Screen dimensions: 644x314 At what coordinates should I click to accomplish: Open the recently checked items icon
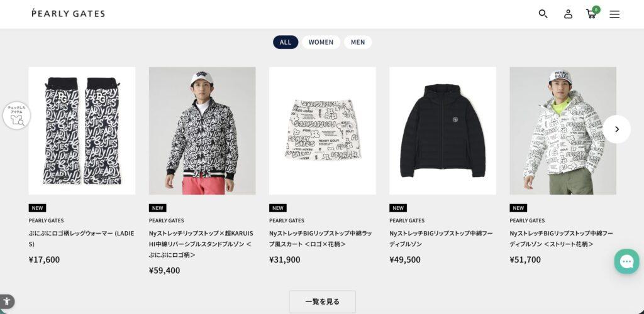[17, 116]
